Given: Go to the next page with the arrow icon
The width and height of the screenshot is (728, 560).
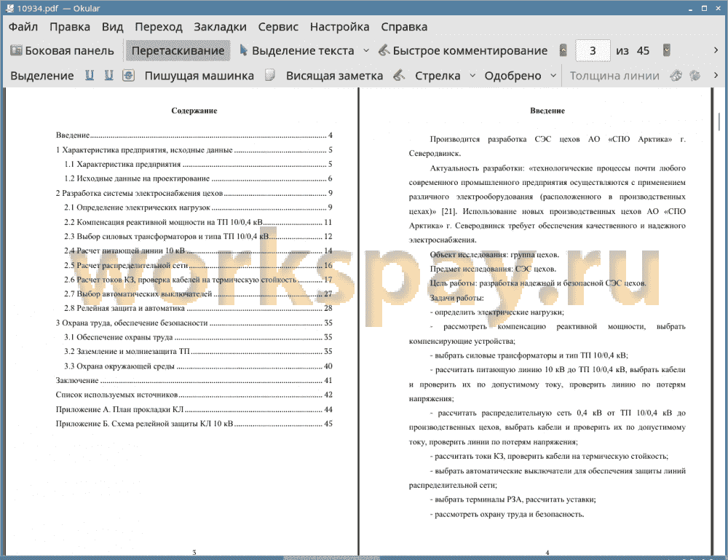Looking at the screenshot, I should 667,50.
